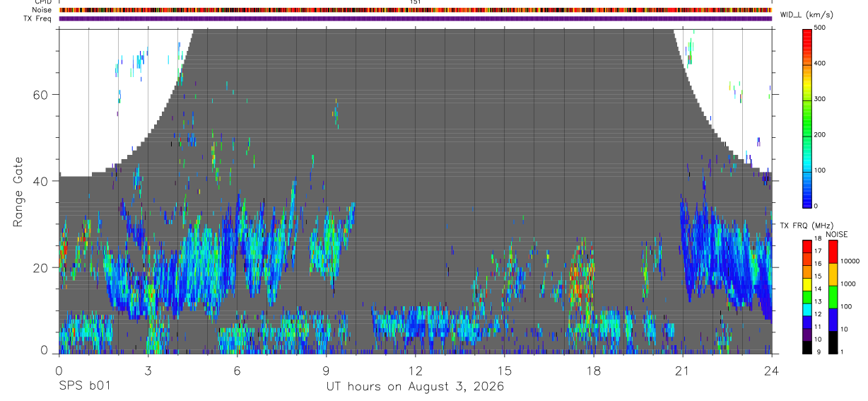Click the purple TX Freq strip

[x=416, y=18]
